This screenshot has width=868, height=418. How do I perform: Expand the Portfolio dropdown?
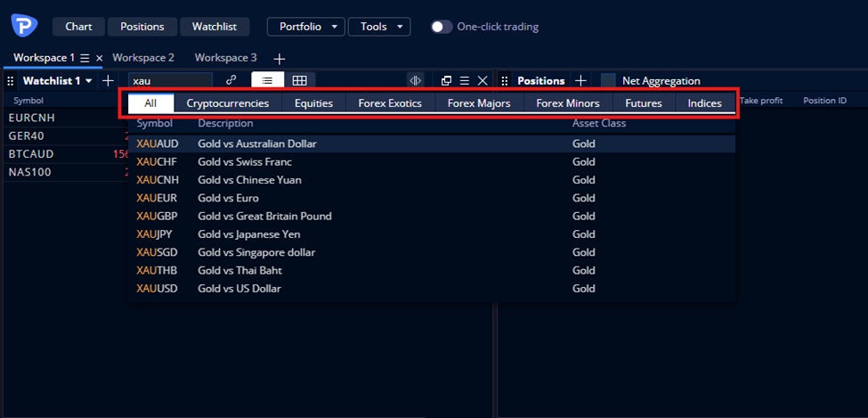click(305, 27)
